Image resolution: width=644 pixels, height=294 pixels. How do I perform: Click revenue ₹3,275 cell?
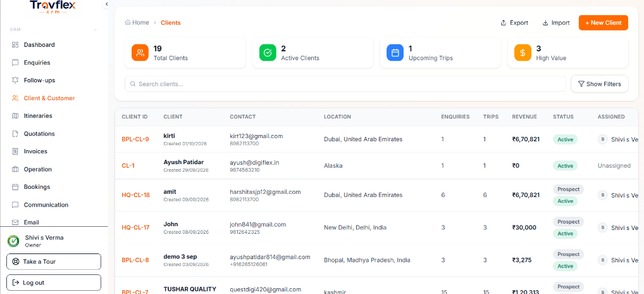tap(522, 260)
